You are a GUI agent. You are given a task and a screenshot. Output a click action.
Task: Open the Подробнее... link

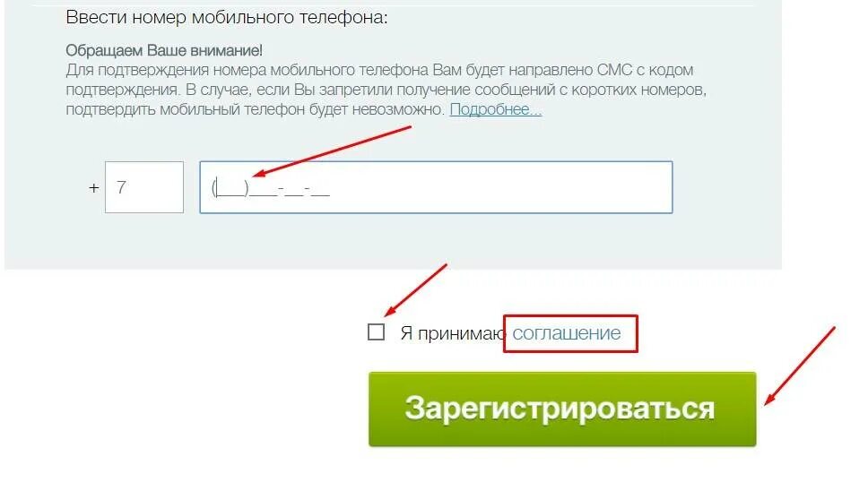click(x=496, y=109)
